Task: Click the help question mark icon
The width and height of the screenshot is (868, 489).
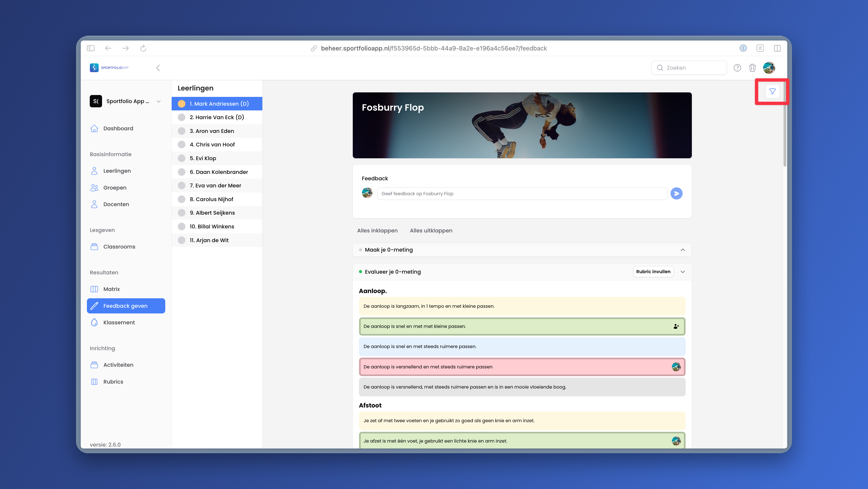Action: 737,68
